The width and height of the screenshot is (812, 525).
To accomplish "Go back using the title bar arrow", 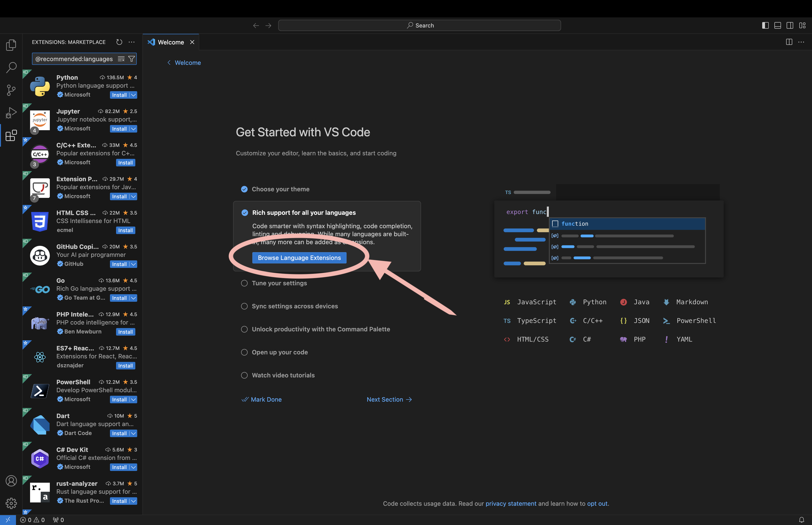I will [x=256, y=26].
